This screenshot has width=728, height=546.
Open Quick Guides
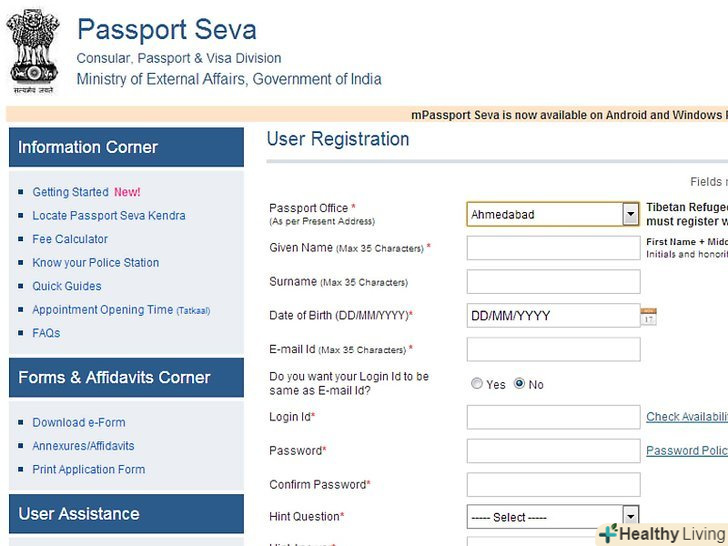coord(67,286)
